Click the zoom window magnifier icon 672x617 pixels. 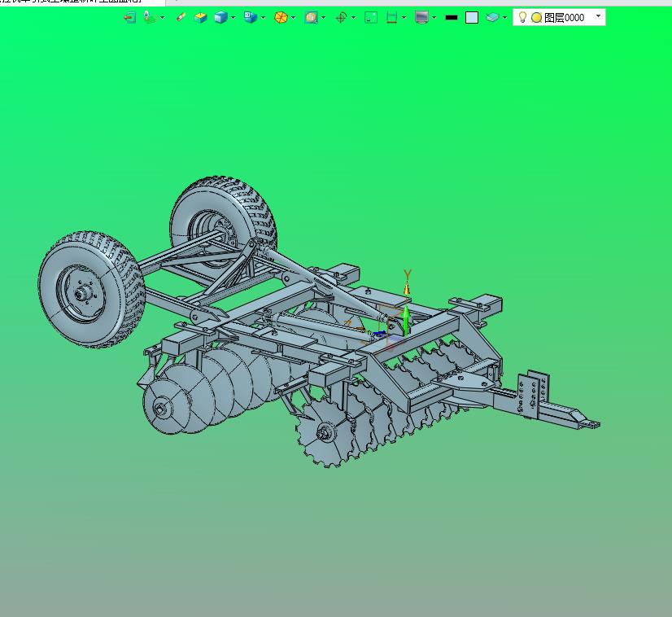pos(311,18)
